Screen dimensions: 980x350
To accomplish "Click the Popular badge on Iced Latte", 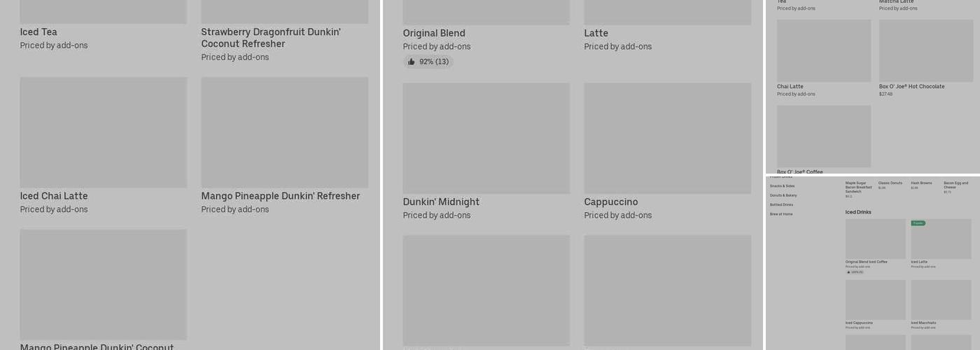I will tap(918, 223).
